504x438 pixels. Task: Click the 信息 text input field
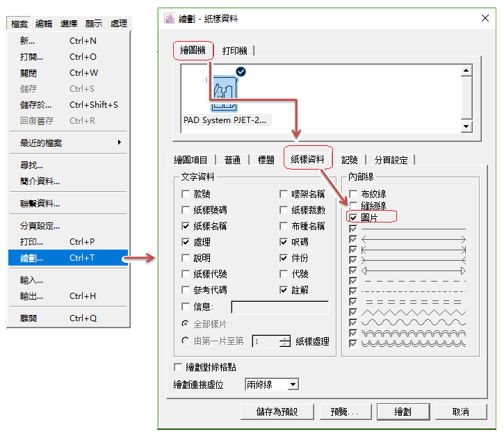(x=279, y=307)
